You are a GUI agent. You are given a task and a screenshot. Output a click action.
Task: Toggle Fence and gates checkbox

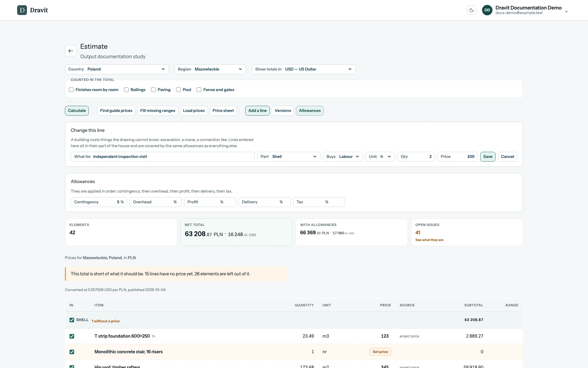pyautogui.click(x=199, y=90)
